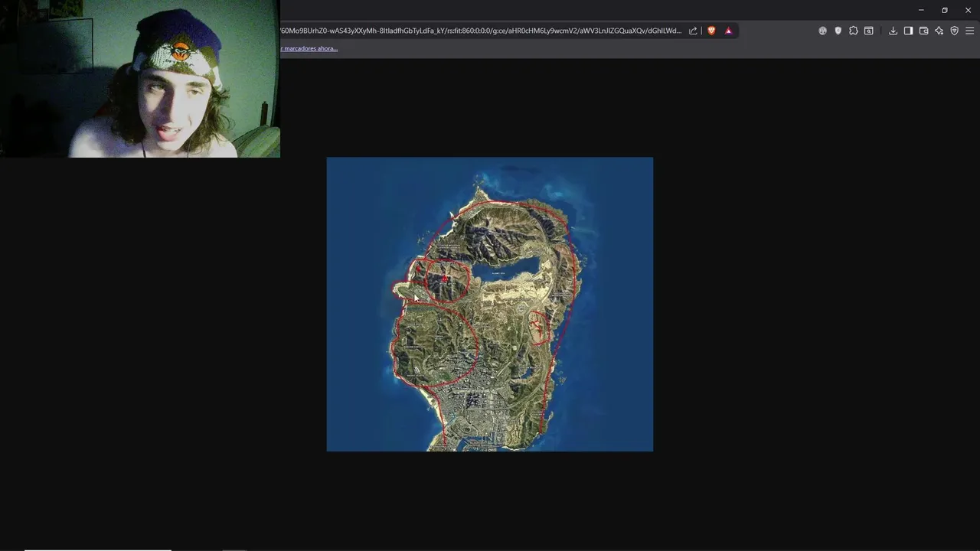This screenshot has height=551, width=980.
Task: Restore down the browser window
Action: click(x=945, y=10)
